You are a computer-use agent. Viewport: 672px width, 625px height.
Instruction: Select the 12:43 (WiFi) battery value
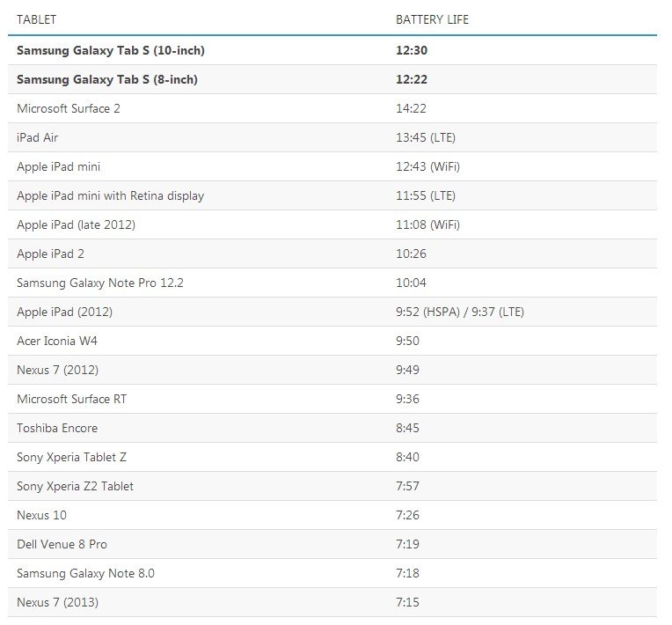427,166
